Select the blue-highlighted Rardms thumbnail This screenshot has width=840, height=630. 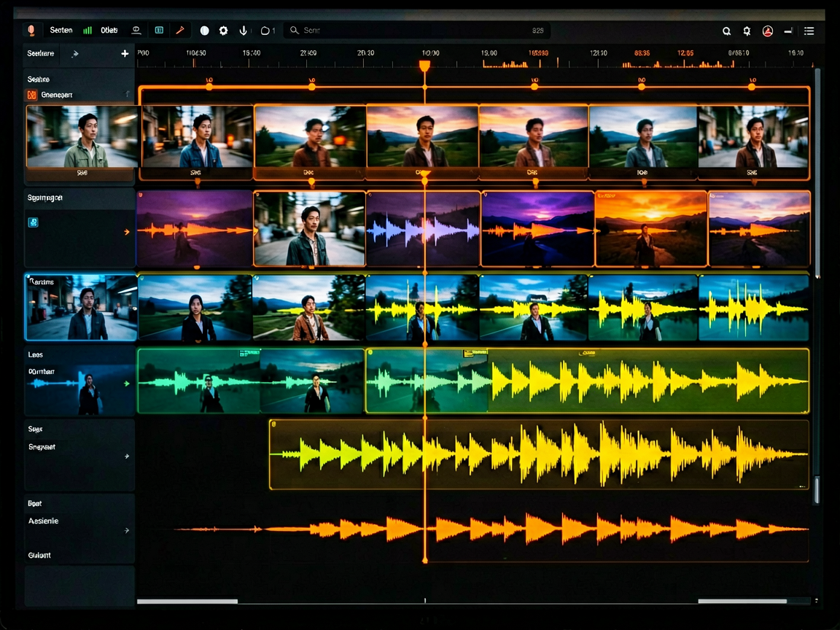coord(81,308)
